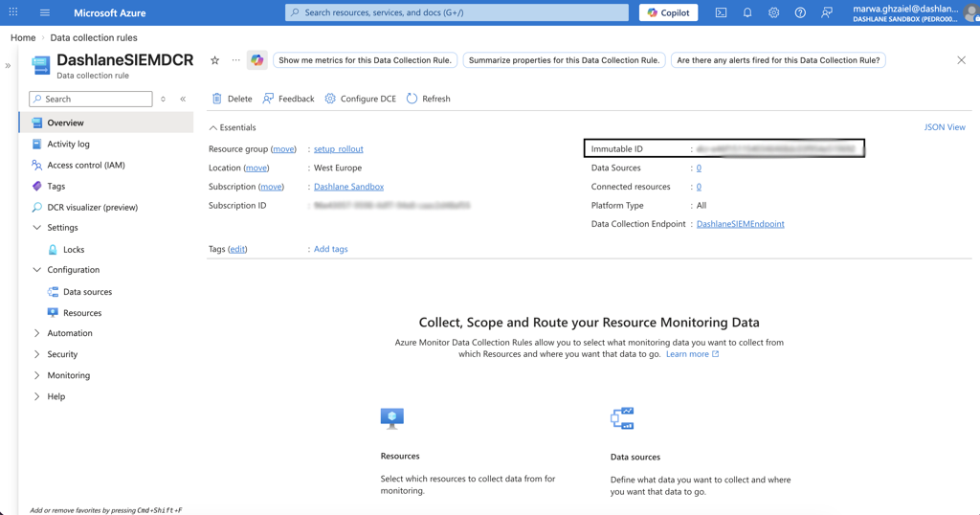Open the account menu for marwa.ghzaiel
Viewport: 980px width, 515px height.
click(916, 12)
